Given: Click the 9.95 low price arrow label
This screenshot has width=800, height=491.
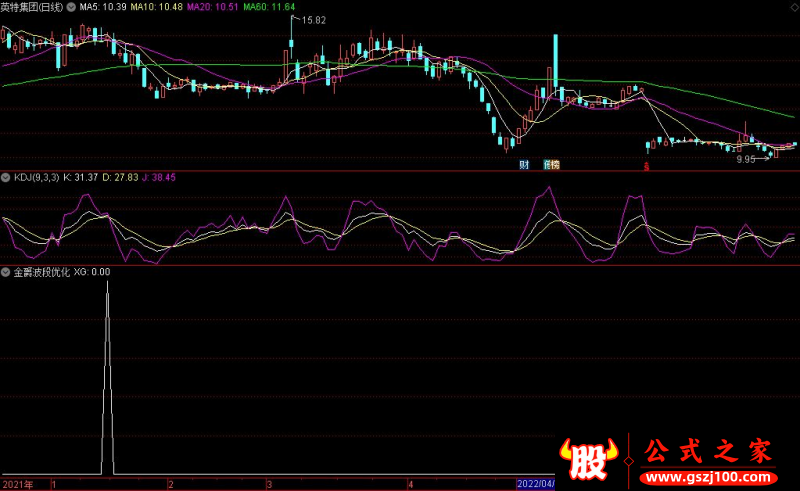Looking at the screenshot, I should point(752,159).
